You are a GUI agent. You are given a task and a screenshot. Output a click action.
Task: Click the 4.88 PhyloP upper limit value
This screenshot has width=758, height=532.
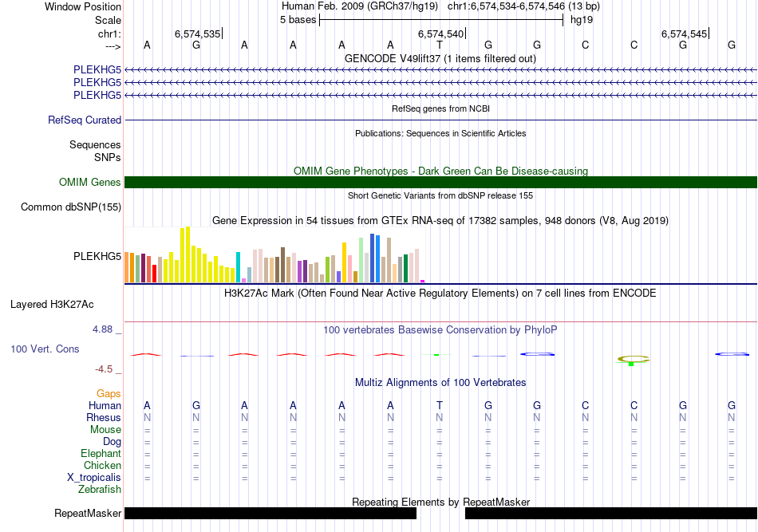pyautogui.click(x=102, y=329)
